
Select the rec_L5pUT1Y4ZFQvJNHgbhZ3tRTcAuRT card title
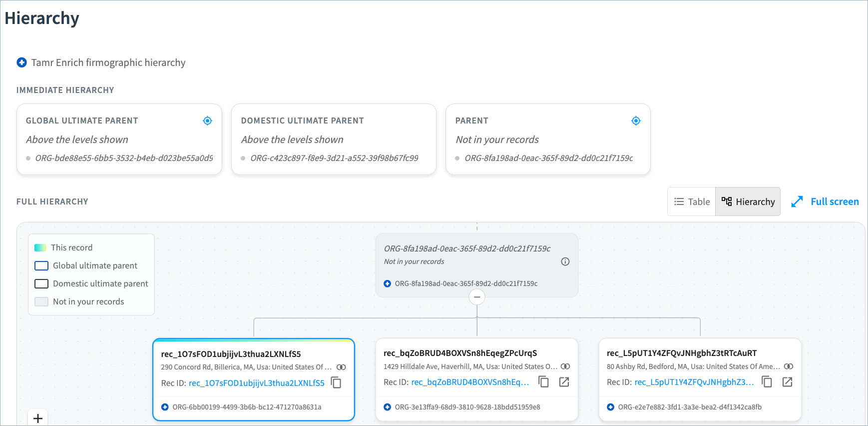[682, 353]
